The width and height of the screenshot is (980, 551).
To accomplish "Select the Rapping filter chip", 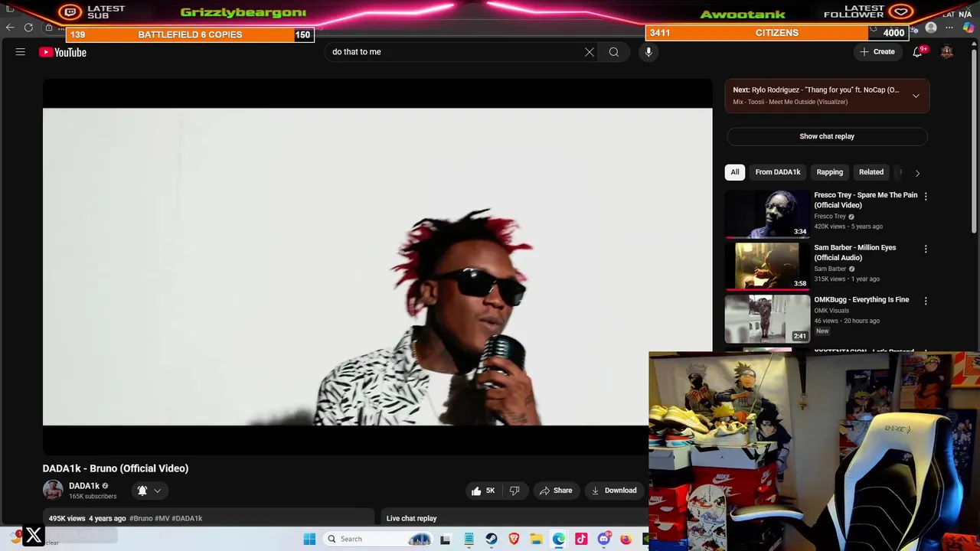I will pos(829,172).
